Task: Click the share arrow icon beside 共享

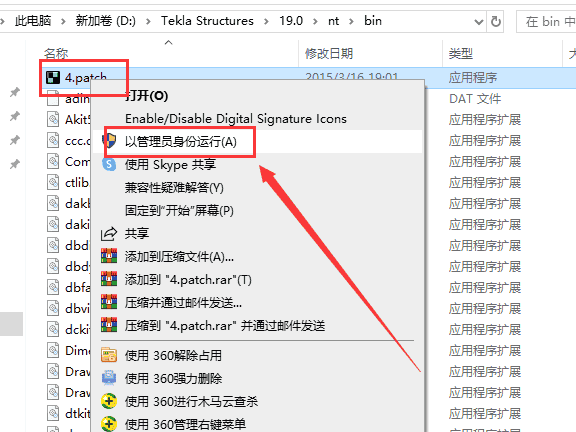Action: (x=109, y=234)
